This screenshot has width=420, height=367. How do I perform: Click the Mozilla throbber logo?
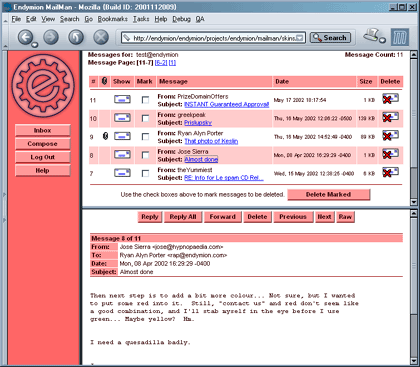pyautogui.click(x=399, y=37)
